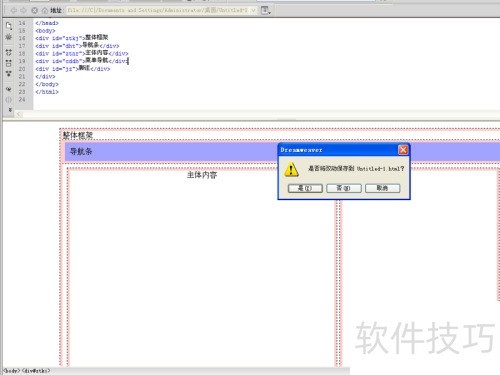This screenshot has height=375, width=500.
Task: Close the Dreamweaver dialog with the red X
Action: tap(403, 150)
